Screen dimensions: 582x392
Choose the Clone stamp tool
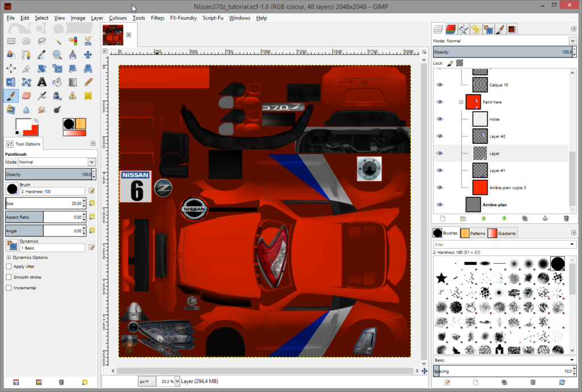pos(72,95)
